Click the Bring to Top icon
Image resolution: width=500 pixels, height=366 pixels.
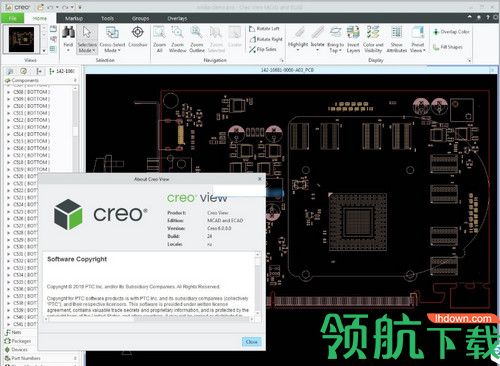click(335, 33)
